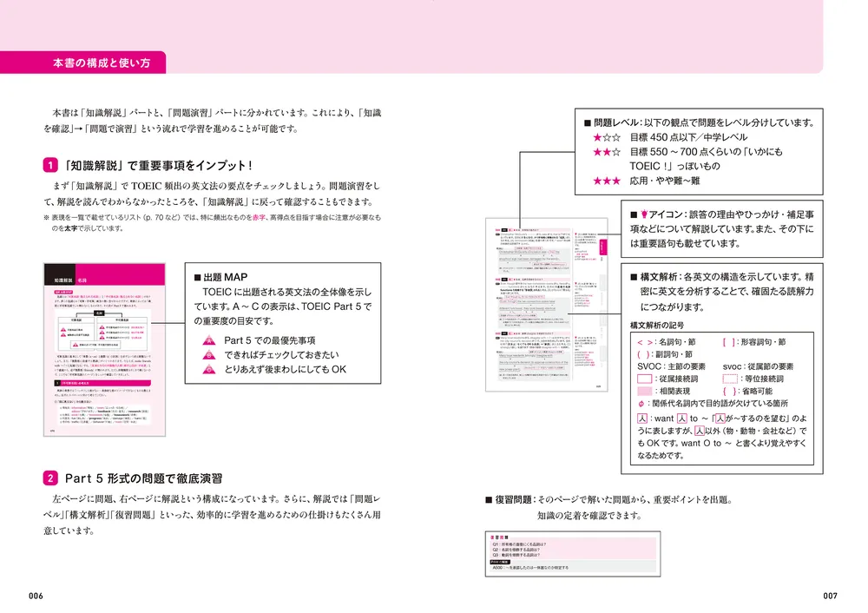
Task: Click the pink number 1 badge by 知識解説 heading
Action: click(50, 165)
